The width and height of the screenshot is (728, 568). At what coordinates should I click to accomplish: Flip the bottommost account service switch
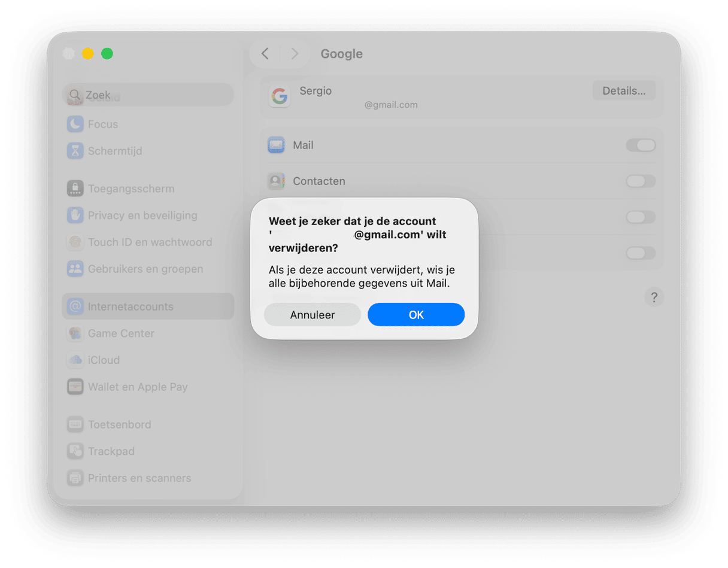pyautogui.click(x=641, y=253)
